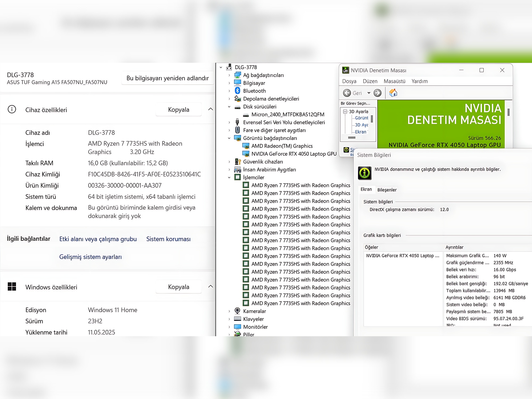Click the Windows özellikleri logo icon
This screenshot has height=399, width=532.
tap(12, 286)
